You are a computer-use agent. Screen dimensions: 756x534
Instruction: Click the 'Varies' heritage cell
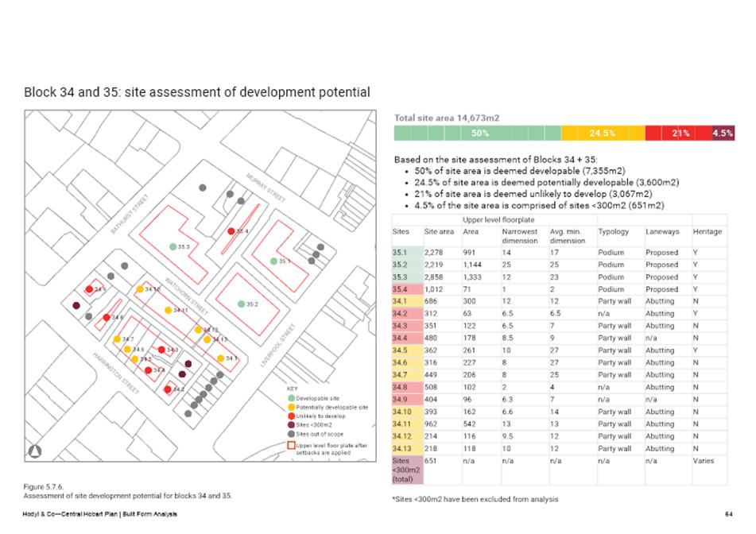click(x=704, y=461)
